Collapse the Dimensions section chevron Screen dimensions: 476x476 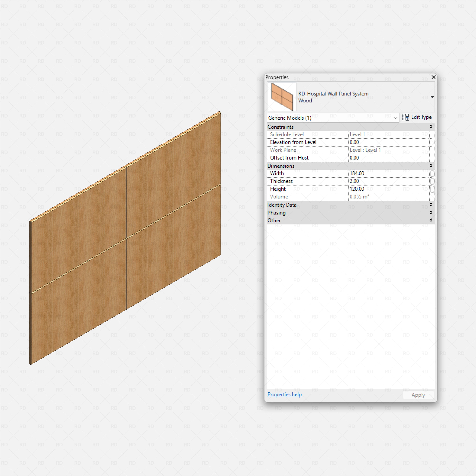coord(431,166)
